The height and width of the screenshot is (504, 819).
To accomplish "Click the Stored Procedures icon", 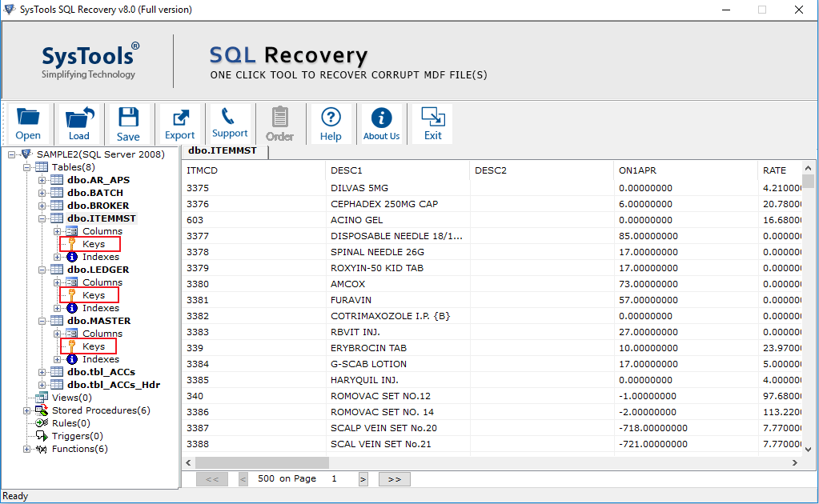I will click(42, 410).
